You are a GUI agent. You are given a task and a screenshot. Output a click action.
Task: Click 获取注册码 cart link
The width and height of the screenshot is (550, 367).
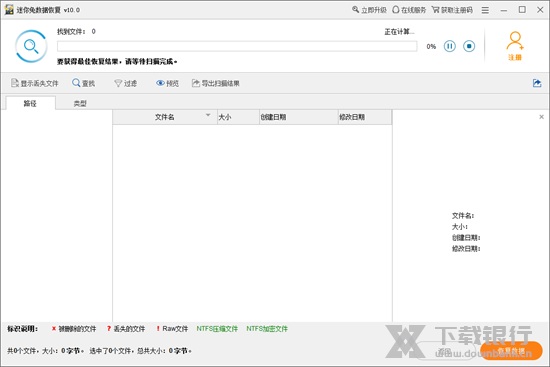[452, 10]
